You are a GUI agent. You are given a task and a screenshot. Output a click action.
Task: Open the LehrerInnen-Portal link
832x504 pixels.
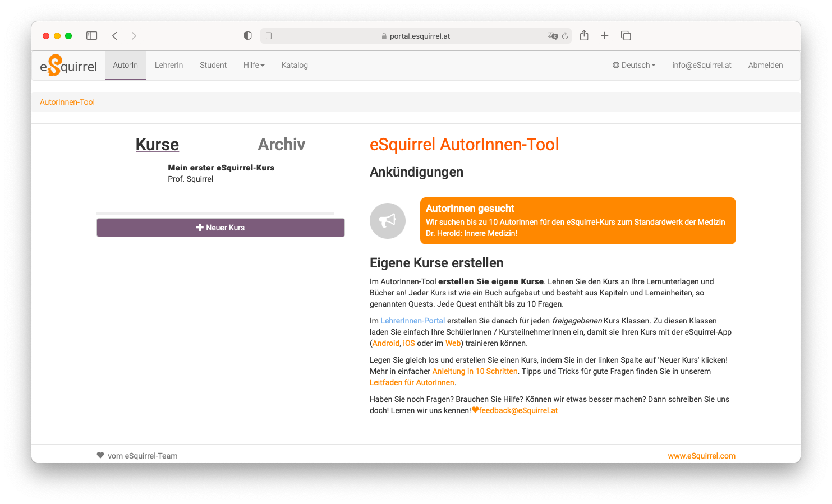tap(412, 321)
